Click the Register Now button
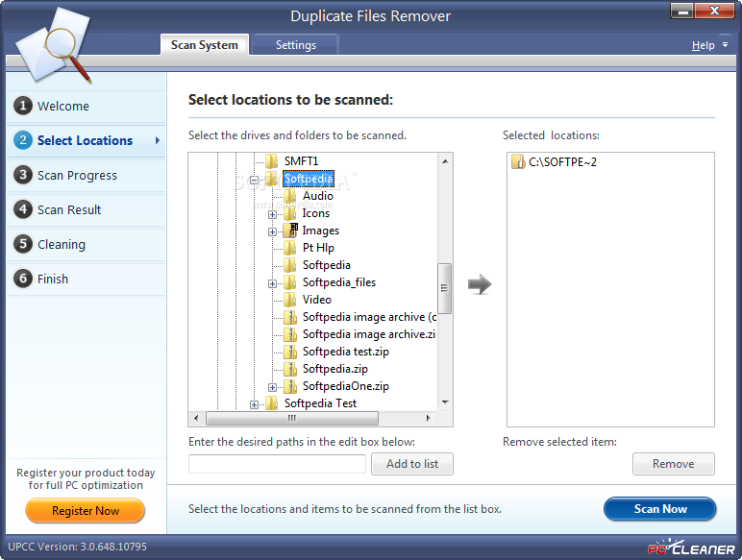Viewport: 742px width, 560px height. tap(86, 511)
